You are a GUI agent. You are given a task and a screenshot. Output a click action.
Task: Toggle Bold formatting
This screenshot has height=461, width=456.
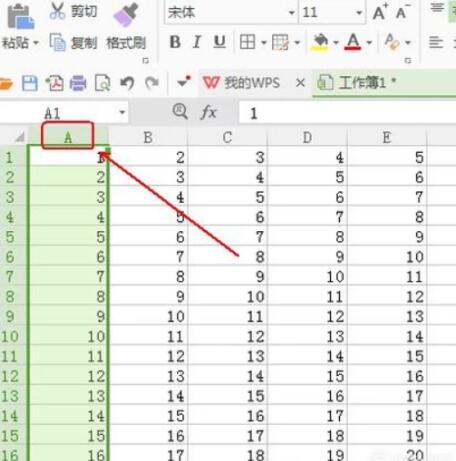click(x=175, y=42)
